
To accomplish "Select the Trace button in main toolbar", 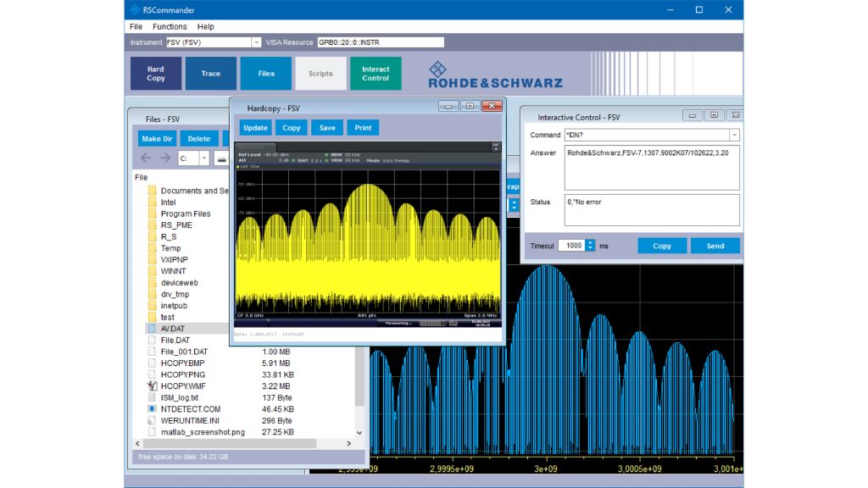I will [211, 74].
